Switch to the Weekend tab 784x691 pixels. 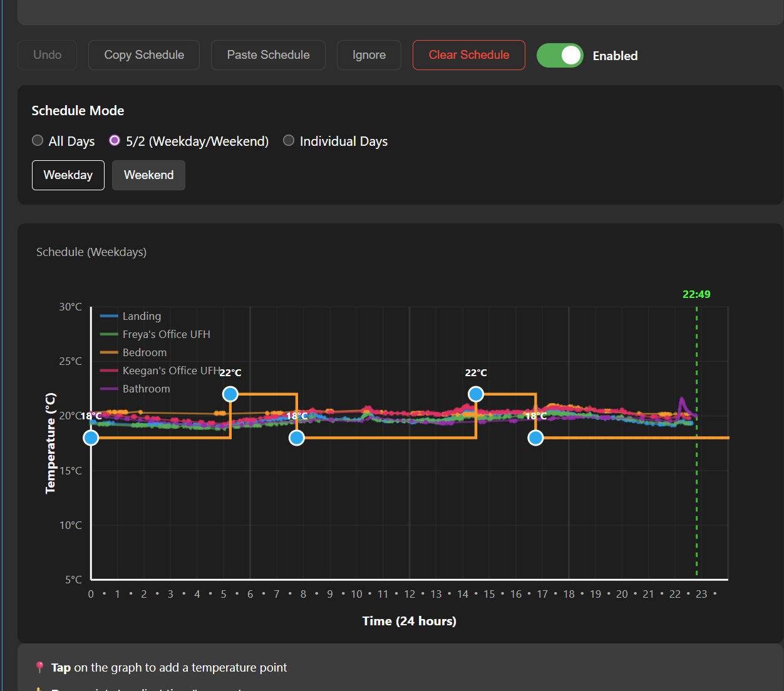(x=148, y=175)
